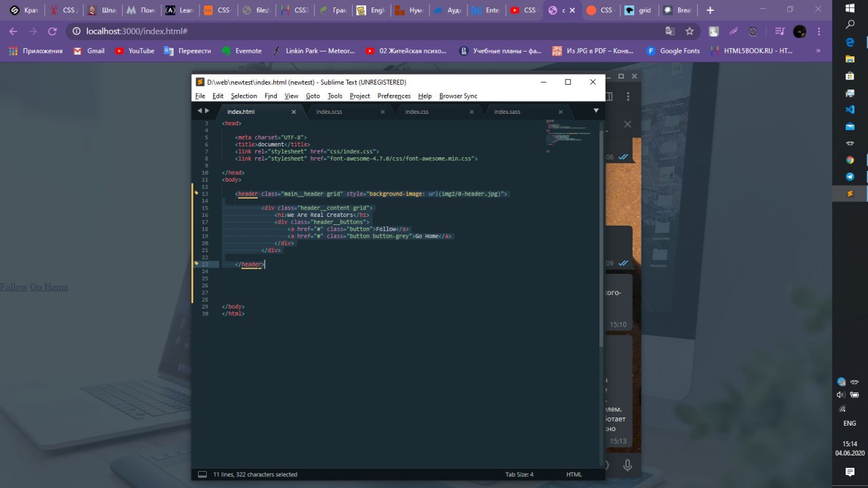
Task: Open the Selection menu
Action: [x=243, y=96]
